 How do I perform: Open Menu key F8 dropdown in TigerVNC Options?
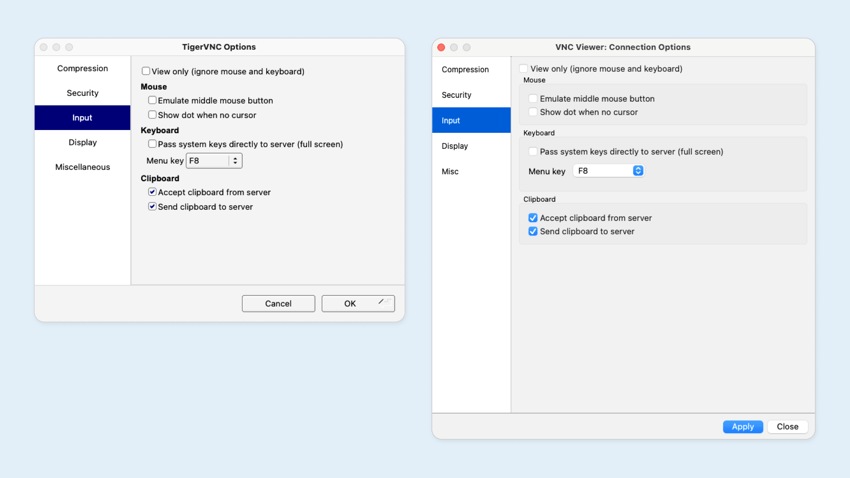click(x=214, y=161)
